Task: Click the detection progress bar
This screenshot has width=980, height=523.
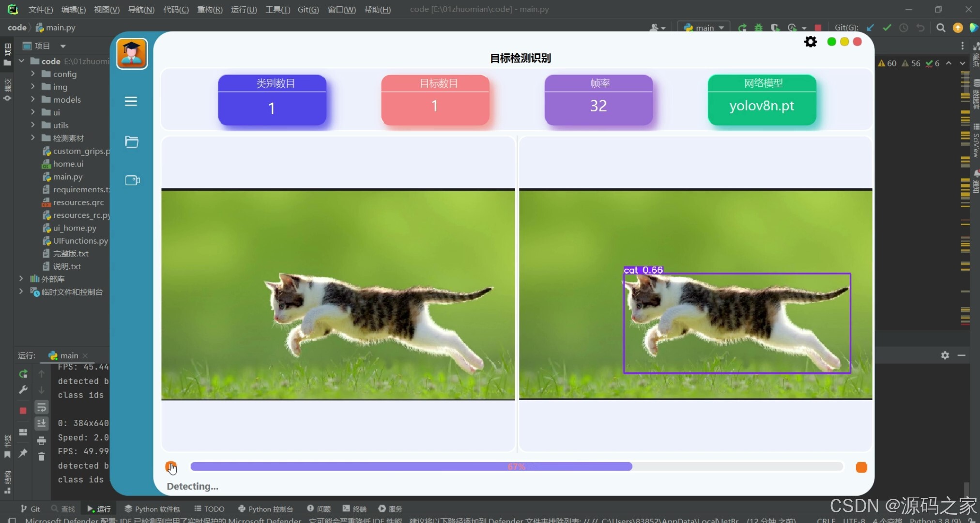Action: pos(516,466)
